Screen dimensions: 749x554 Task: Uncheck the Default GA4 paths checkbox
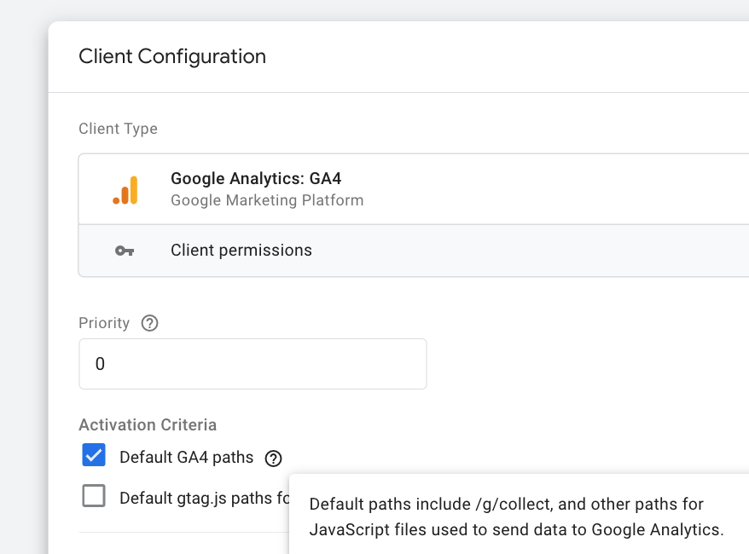coord(94,455)
